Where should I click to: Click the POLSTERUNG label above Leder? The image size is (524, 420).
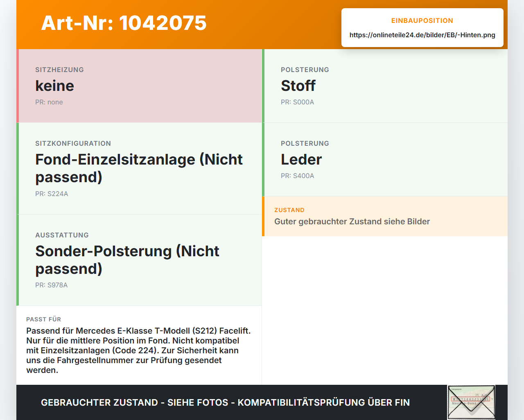[x=305, y=143]
